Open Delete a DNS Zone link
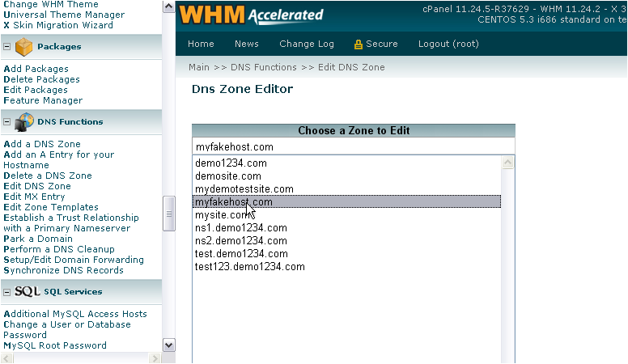628x364 pixels. tap(48, 176)
